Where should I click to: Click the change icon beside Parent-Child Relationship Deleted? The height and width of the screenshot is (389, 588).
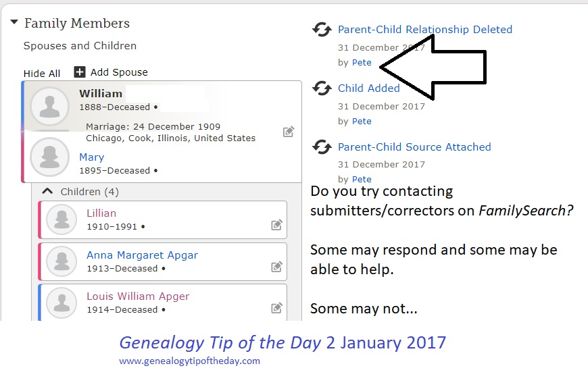click(322, 30)
